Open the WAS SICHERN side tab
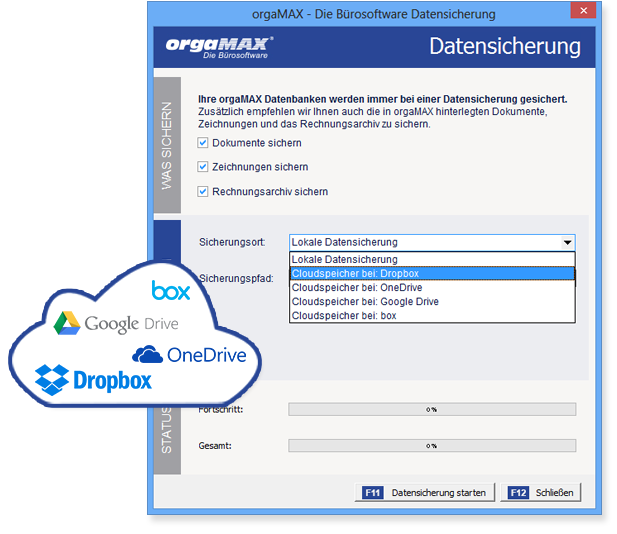Viewport: 617px width, 534px height. click(x=167, y=145)
